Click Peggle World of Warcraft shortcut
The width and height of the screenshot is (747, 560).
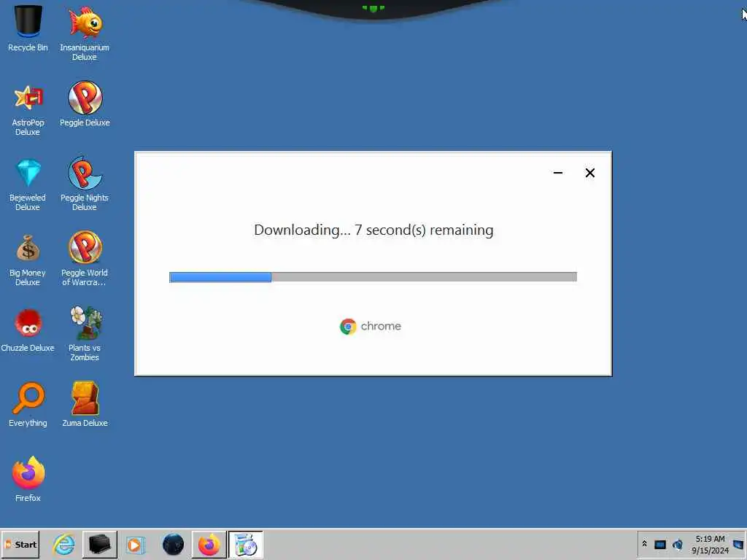click(x=85, y=258)
